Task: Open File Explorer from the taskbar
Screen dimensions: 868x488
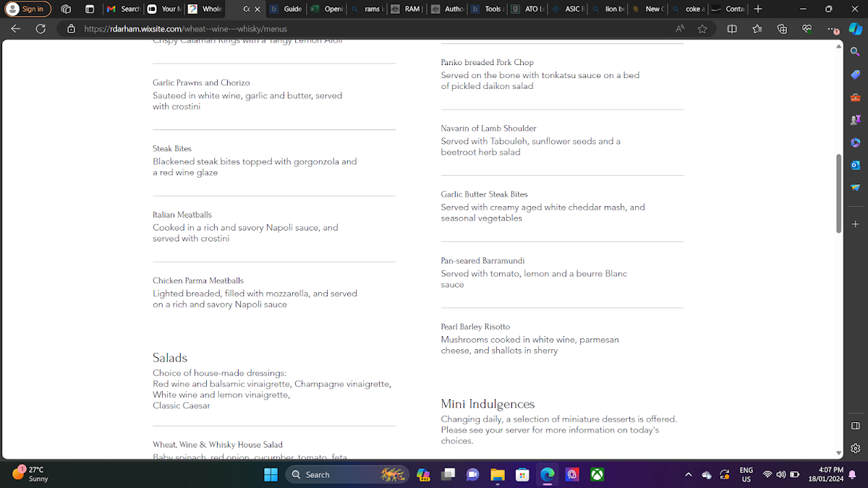Action: coord(498,474)
